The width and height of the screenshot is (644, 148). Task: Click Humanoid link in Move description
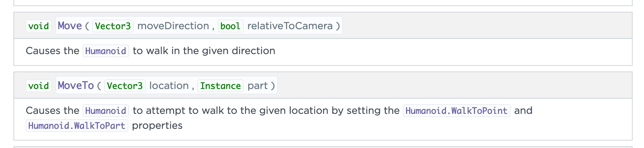pos(106,51)
